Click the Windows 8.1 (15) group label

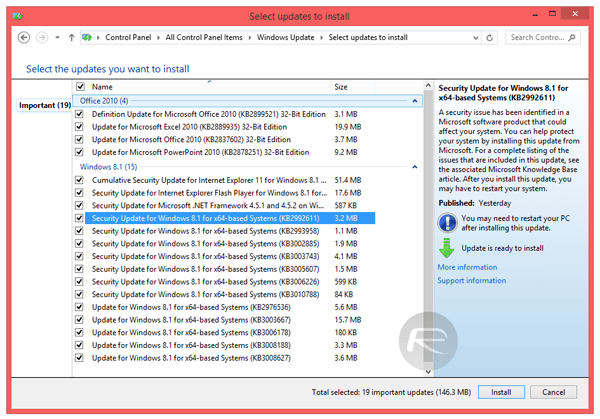pos(108,167)
